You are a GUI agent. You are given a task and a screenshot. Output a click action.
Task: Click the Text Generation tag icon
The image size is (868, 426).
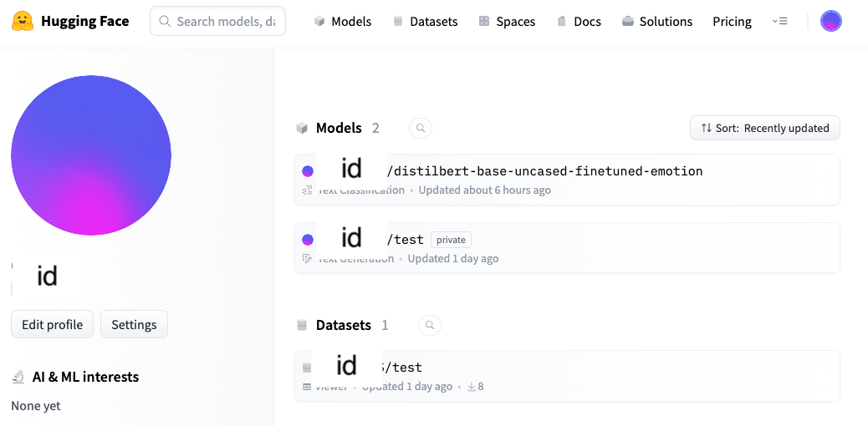click(x=307, y=258)
